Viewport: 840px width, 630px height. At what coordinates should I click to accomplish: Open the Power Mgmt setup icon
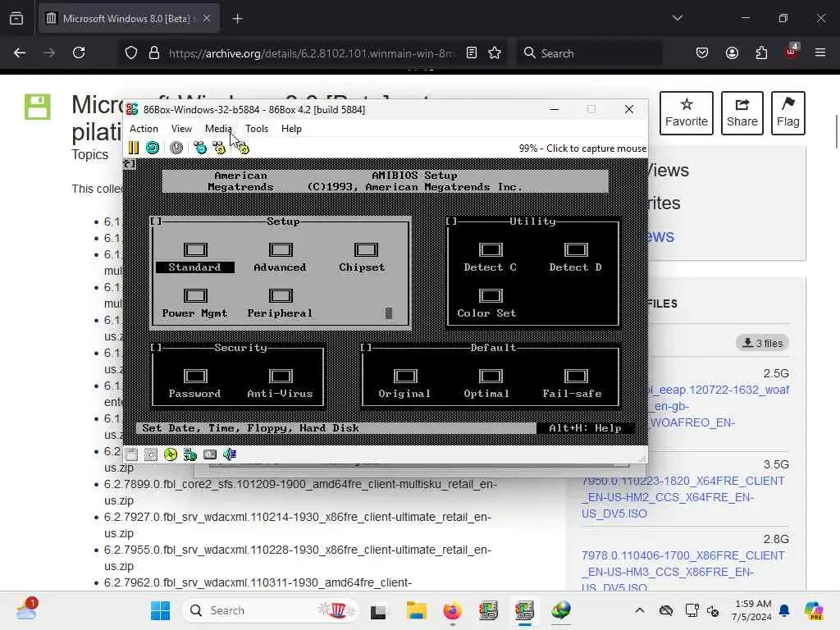pos(195,304)
